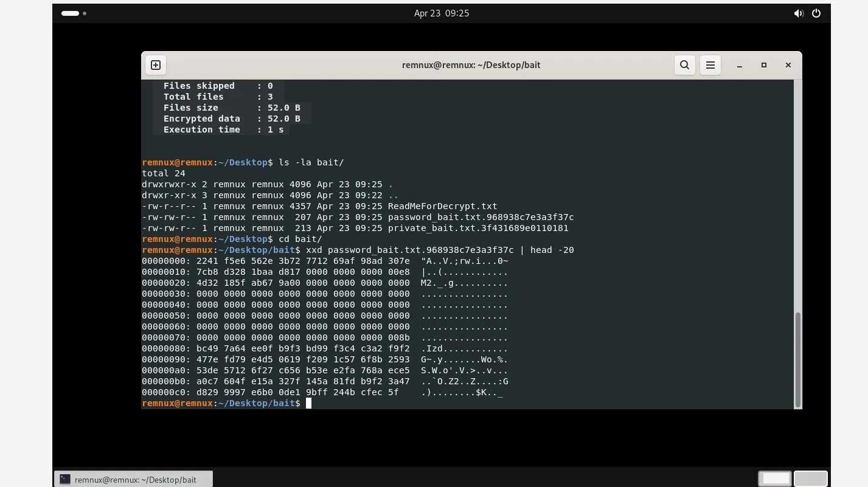
Task: Click the small workspace dot beside the pill
Action: [85, 13]
